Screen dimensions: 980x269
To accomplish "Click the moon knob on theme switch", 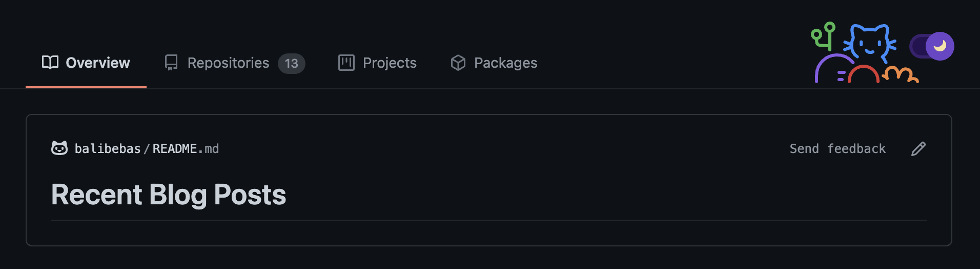I will (x=940, y=46).
